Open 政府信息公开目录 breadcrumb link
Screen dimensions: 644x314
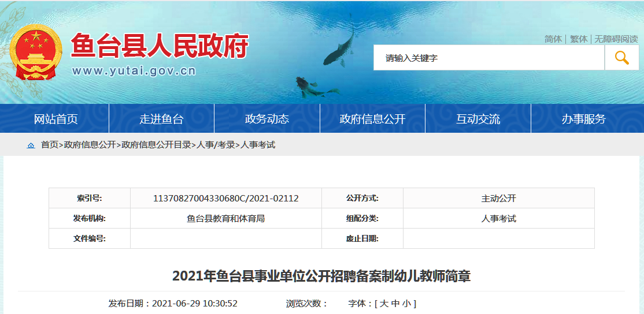157,145
